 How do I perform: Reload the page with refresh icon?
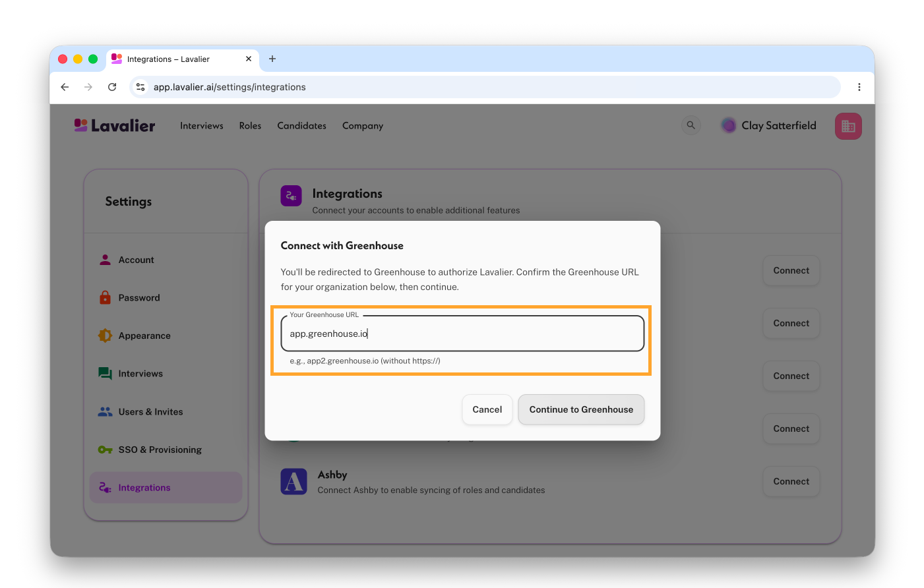[112, 87]
